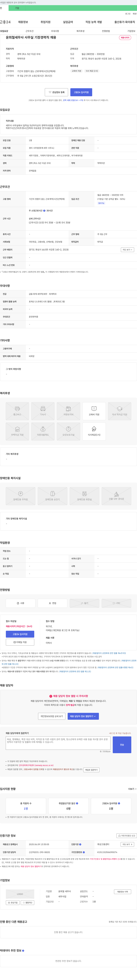
Task: Open the 취업지원 menu
Action: point(46,22)
